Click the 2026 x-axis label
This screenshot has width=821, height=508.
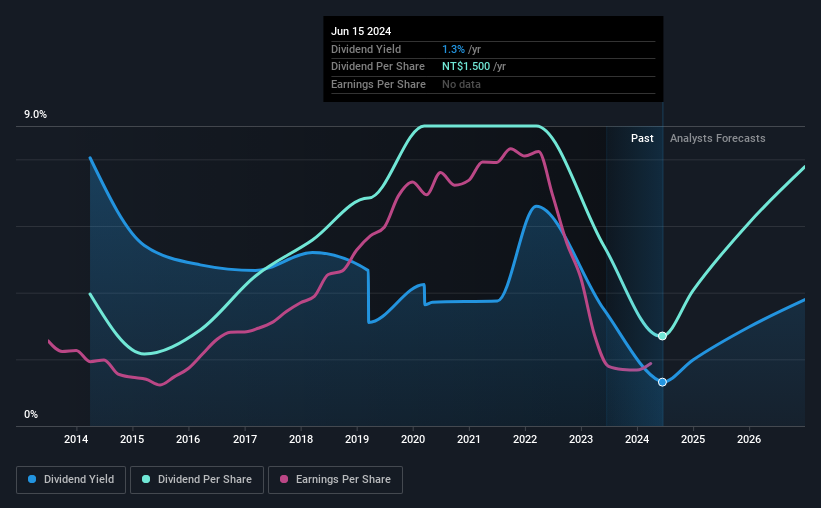pos(749,439)
